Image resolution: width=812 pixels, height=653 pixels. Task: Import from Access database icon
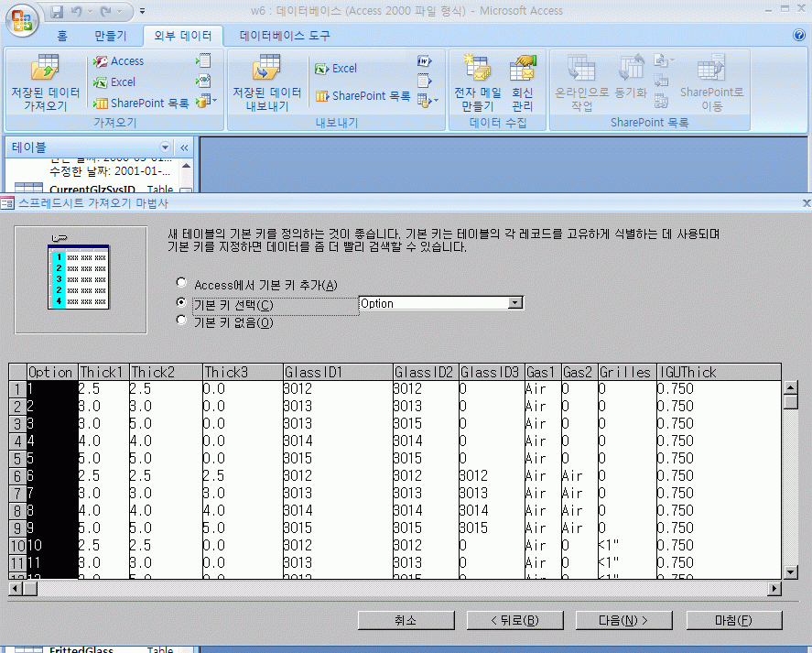[x=99, y=61]
